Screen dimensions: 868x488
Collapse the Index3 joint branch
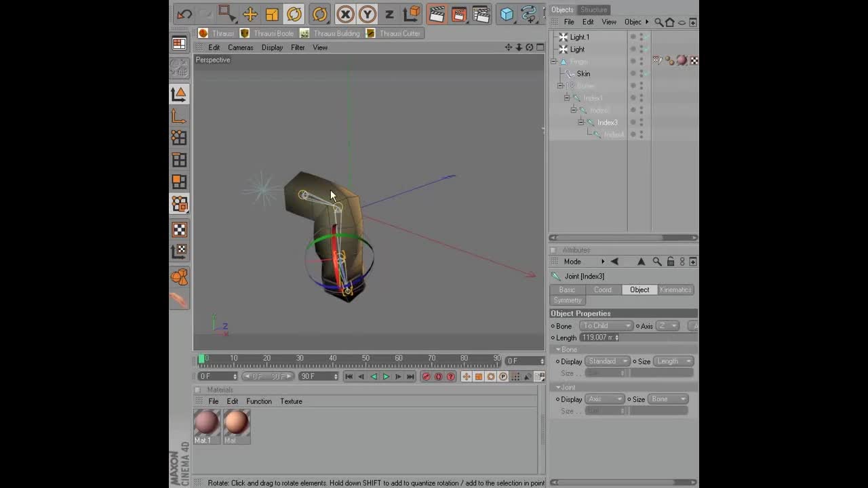tap(581, 123)
